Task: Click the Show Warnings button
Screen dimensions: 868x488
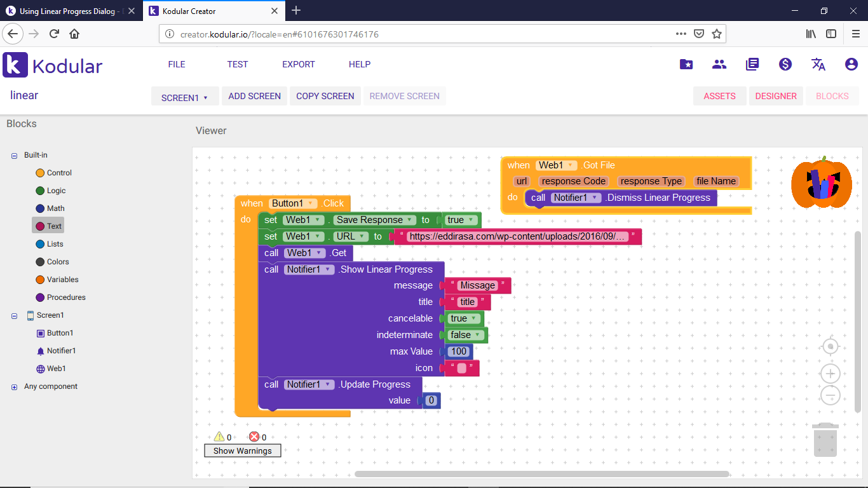Action: tap(243, 451)
